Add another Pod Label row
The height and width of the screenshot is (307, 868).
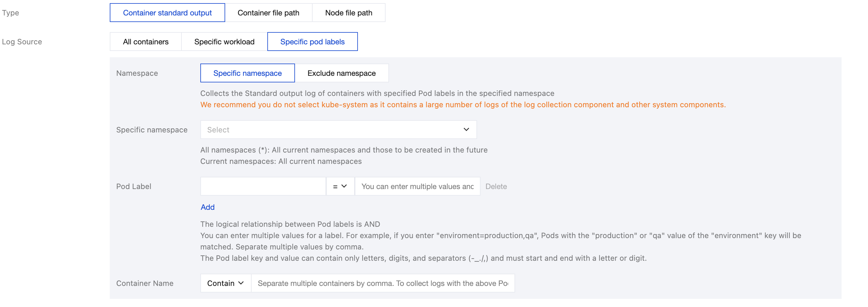(x=208, y=207)
